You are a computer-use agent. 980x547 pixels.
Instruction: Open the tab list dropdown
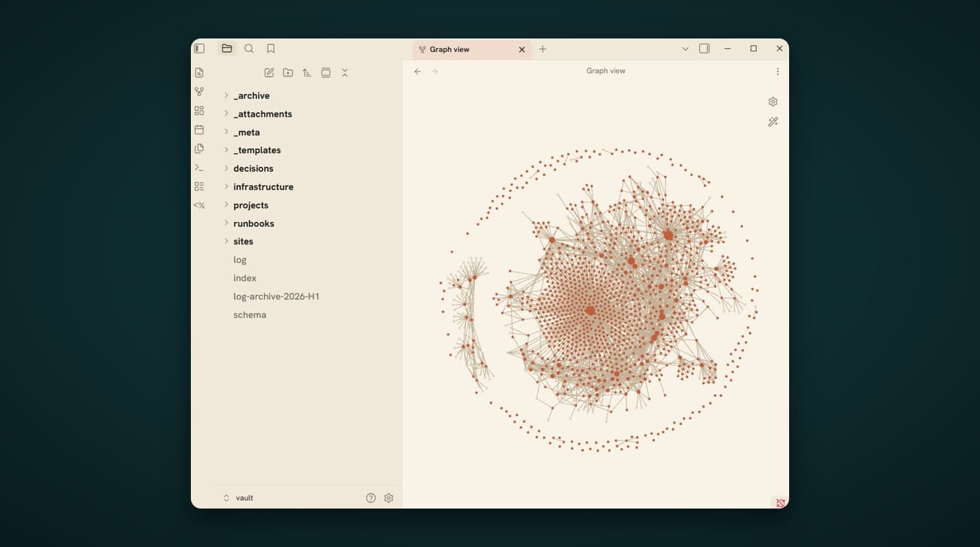pos(685,49)
